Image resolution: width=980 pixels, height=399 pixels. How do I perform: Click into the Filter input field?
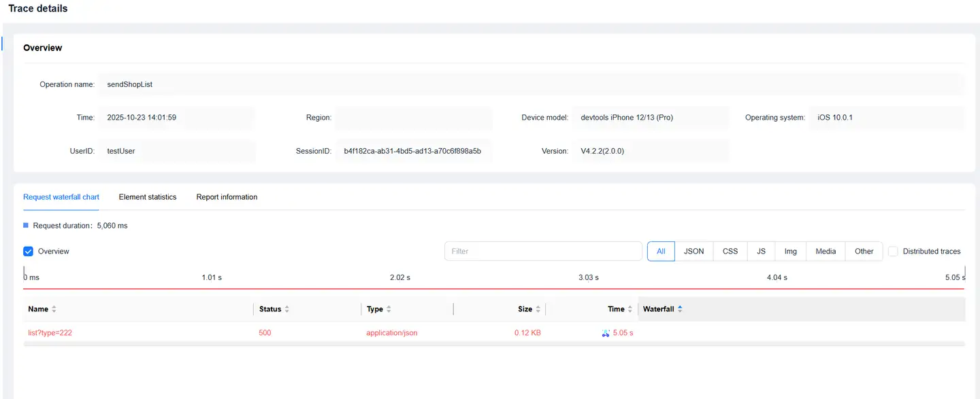(x=543, y=251)
